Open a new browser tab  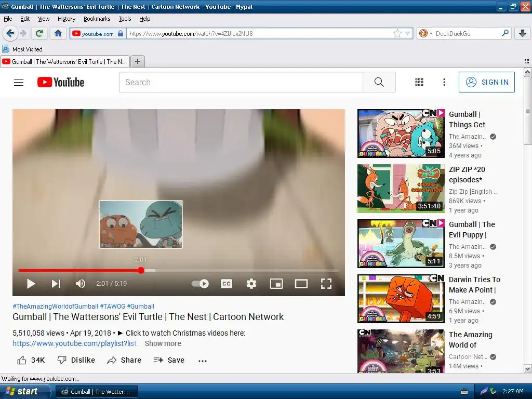point(137,61)
